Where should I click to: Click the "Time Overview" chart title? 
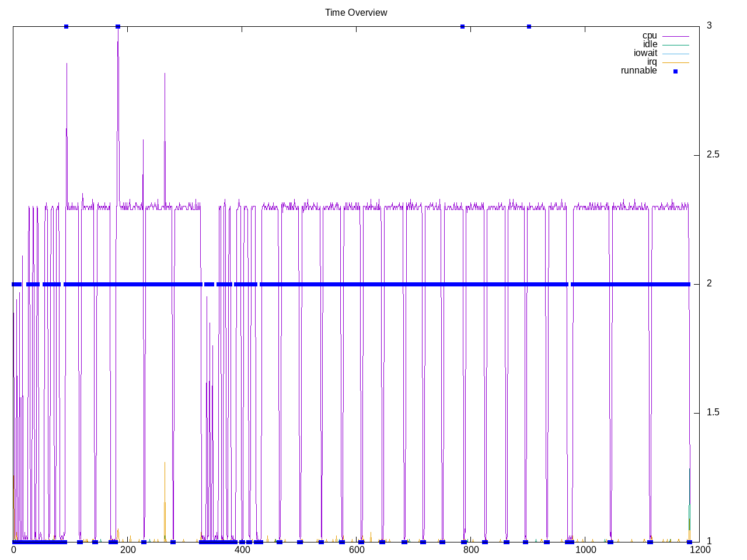pos(356,13)
